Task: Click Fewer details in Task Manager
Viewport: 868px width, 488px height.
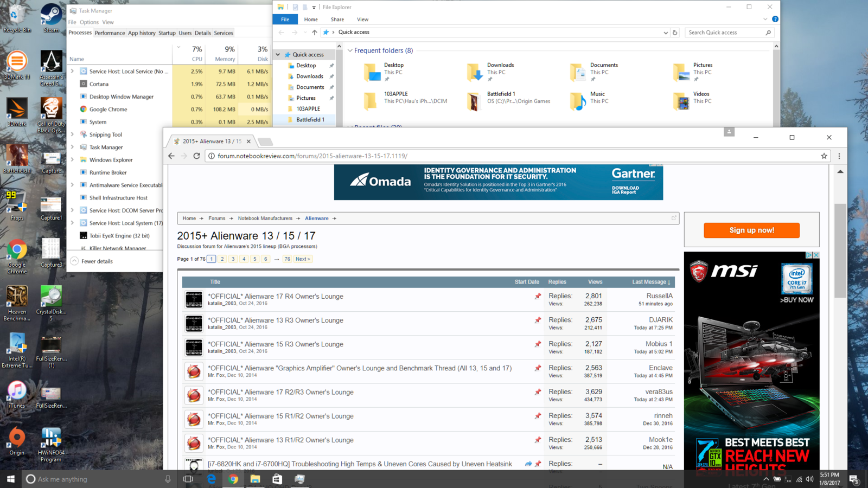Action: tap(92, 261)
